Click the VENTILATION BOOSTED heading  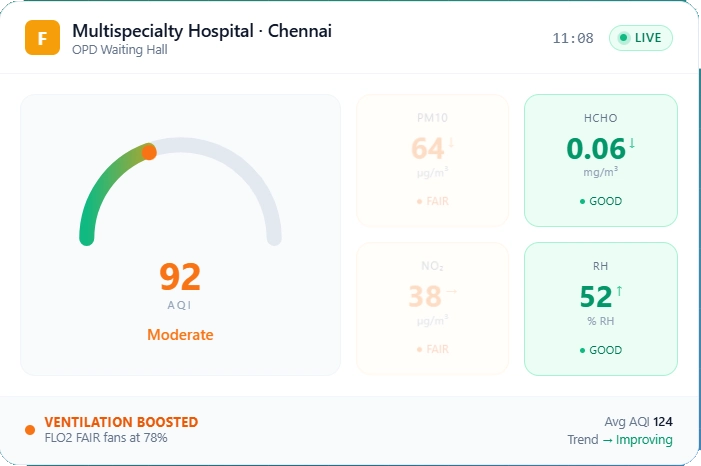[121, 422]
